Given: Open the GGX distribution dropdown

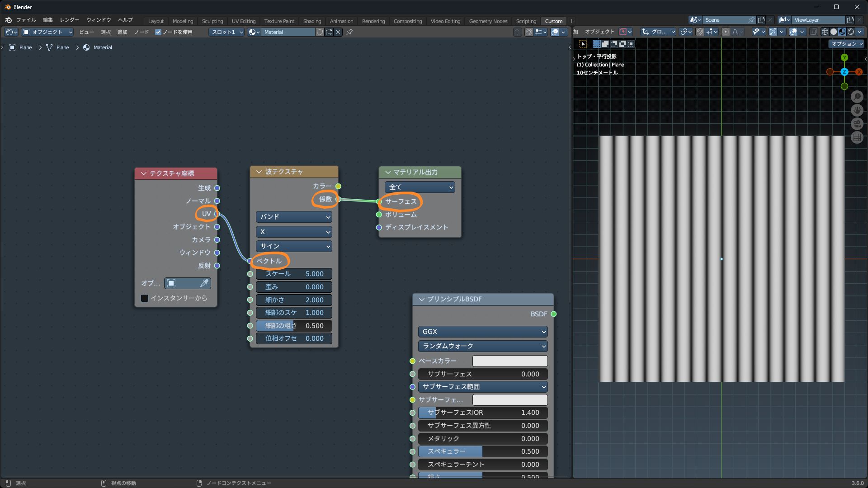Looking at the screenshot, I should coord(482,332).
